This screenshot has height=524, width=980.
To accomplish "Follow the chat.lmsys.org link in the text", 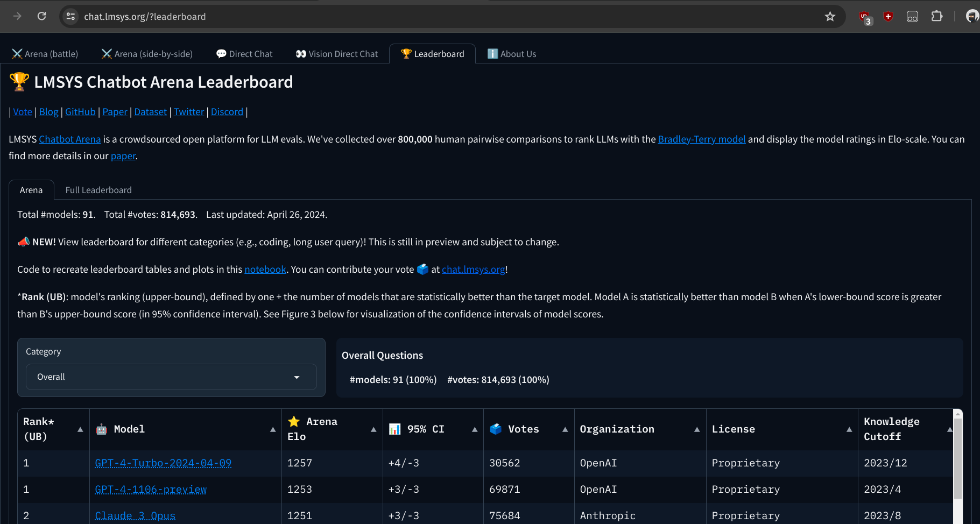I will [x=474, y=270].
